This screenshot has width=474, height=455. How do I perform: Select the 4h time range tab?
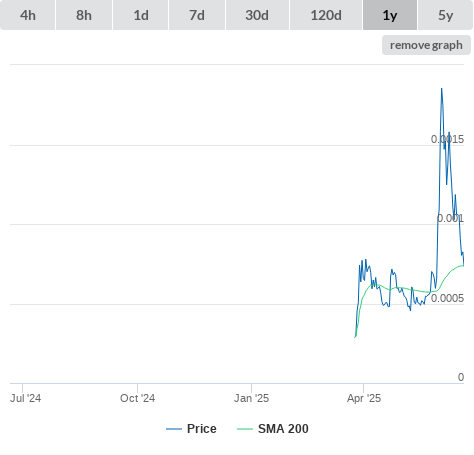(x=28, y=15)
